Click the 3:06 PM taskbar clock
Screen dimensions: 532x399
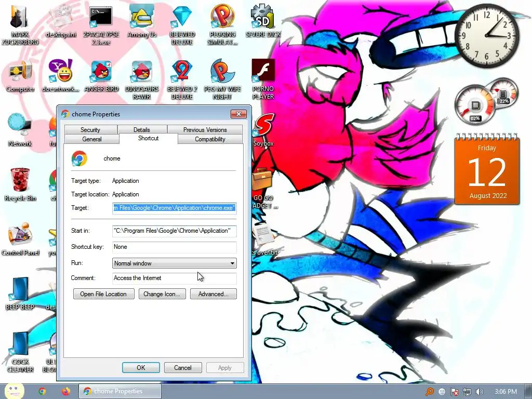tap(506, 392)
